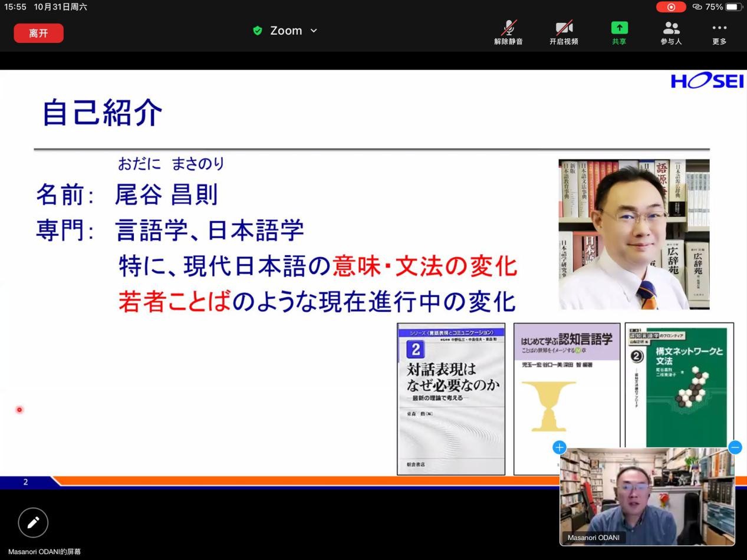
Task: Tap the battery status icon
Action: [x=733, y=7]
